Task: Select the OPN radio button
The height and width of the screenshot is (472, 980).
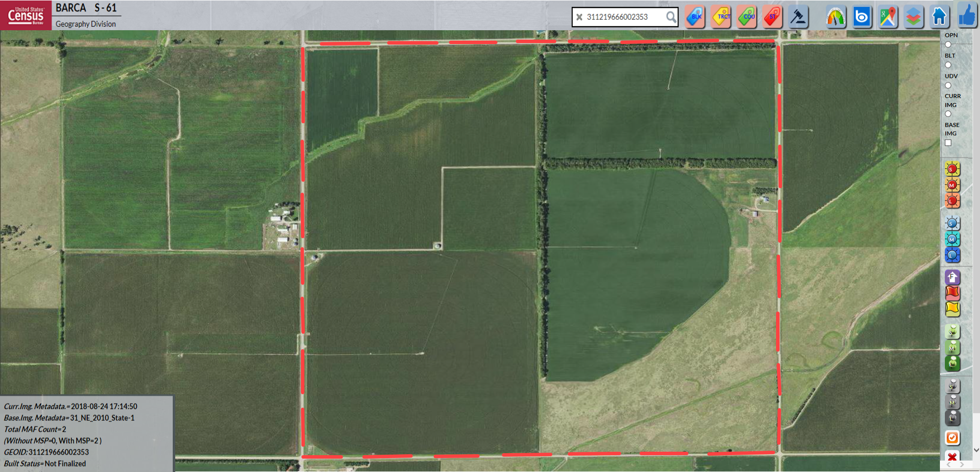Action: click(948, 44)
